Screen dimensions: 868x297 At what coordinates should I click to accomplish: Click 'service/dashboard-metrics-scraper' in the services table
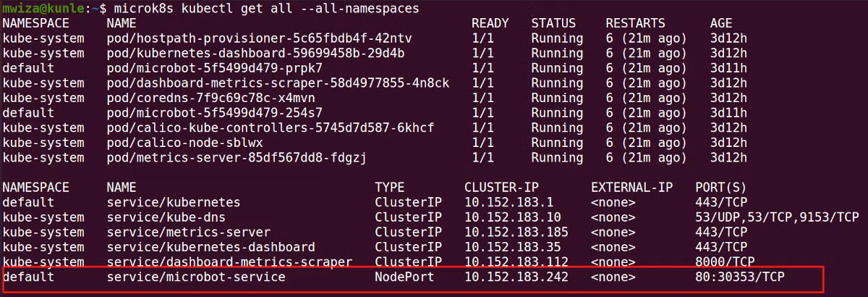point(229,262)
